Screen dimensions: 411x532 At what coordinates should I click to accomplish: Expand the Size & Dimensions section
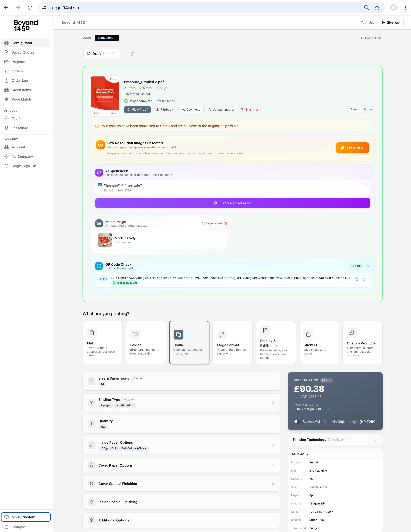pyautogui.click(x=181, y=381)
